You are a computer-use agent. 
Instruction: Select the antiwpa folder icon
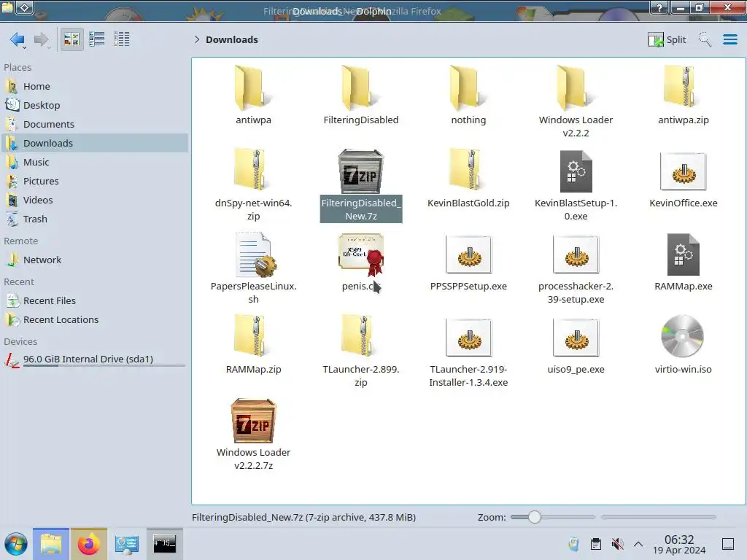point(253,88)
